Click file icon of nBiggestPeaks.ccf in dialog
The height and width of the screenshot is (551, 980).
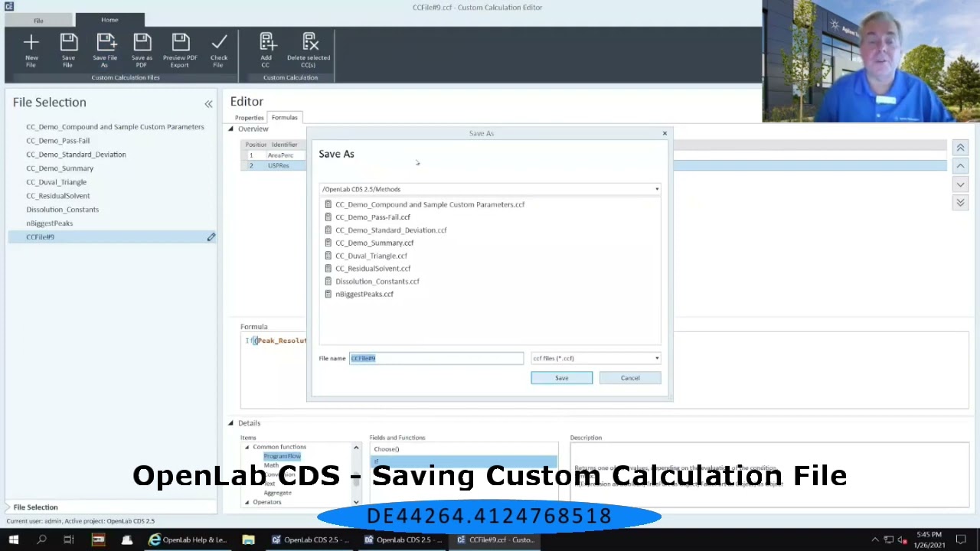tap(328, 294)
